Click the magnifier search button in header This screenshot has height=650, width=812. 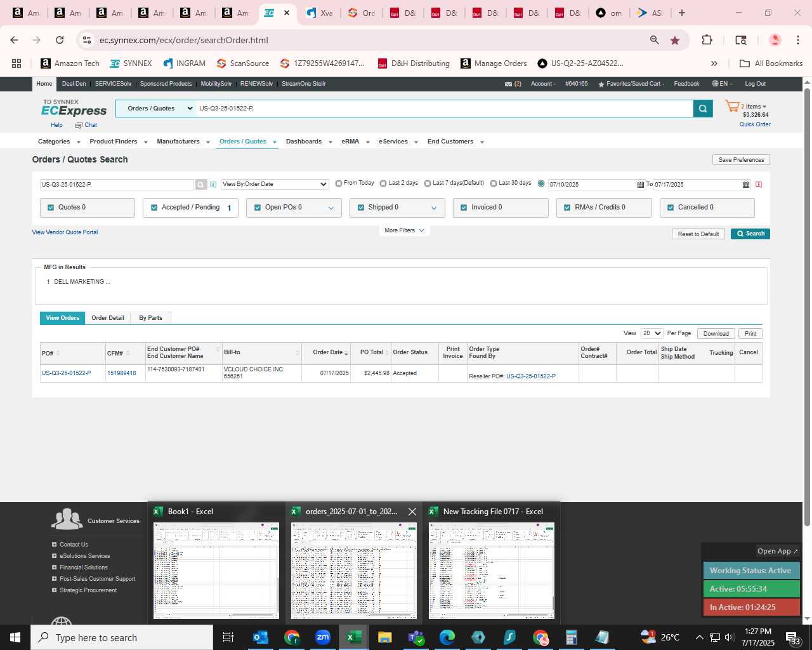(703, 109)
